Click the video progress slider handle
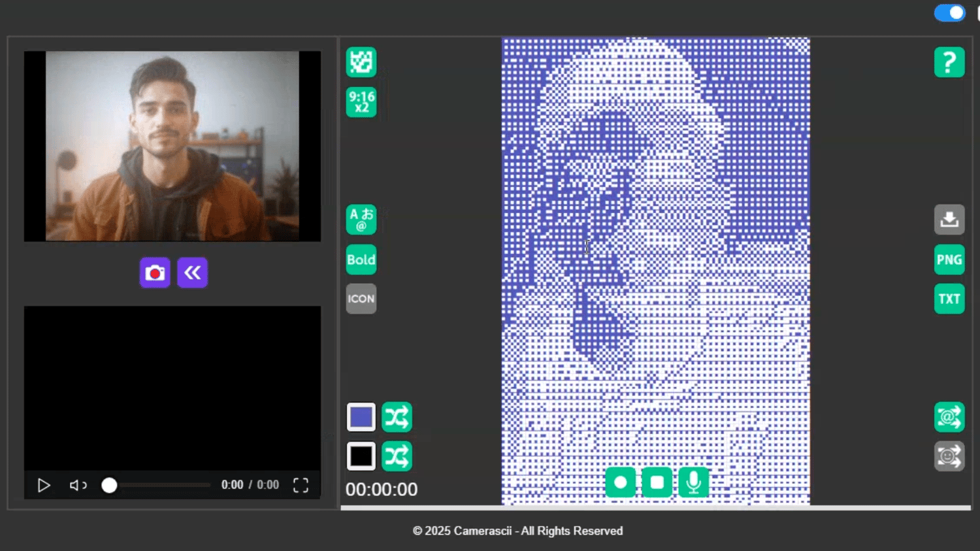 point(109,485)
